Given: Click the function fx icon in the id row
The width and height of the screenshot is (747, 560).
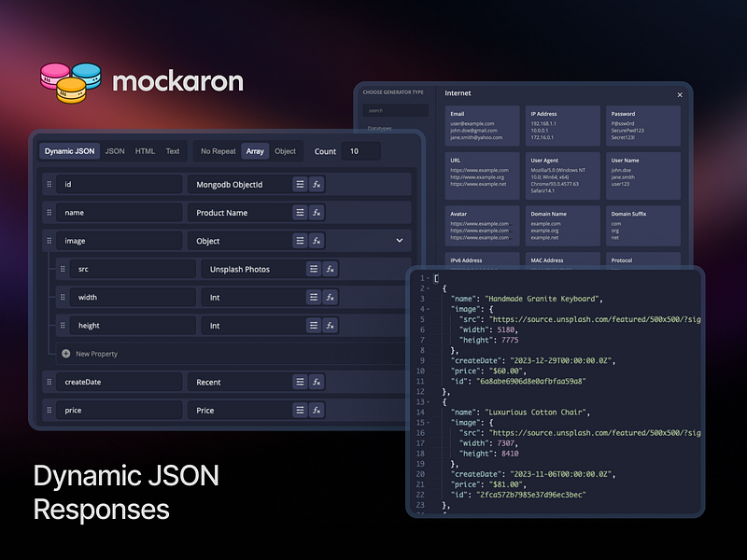Looking at the screenshot, I should (317, 184).
